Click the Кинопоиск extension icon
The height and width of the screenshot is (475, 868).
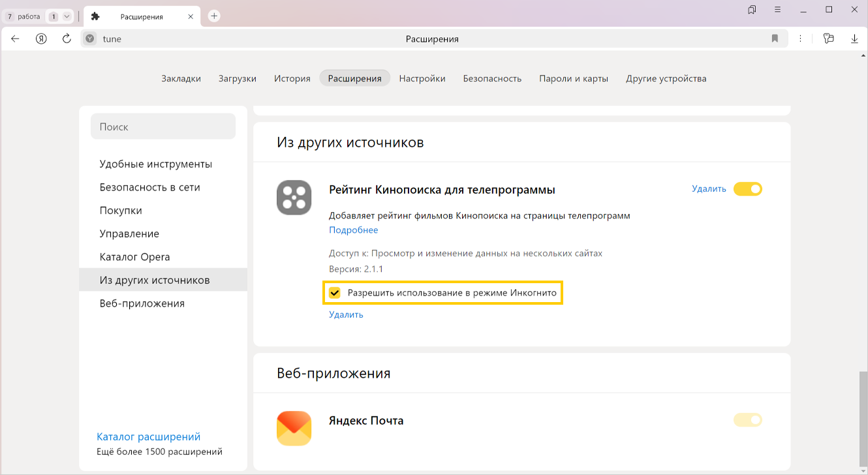tap(294, 198)
